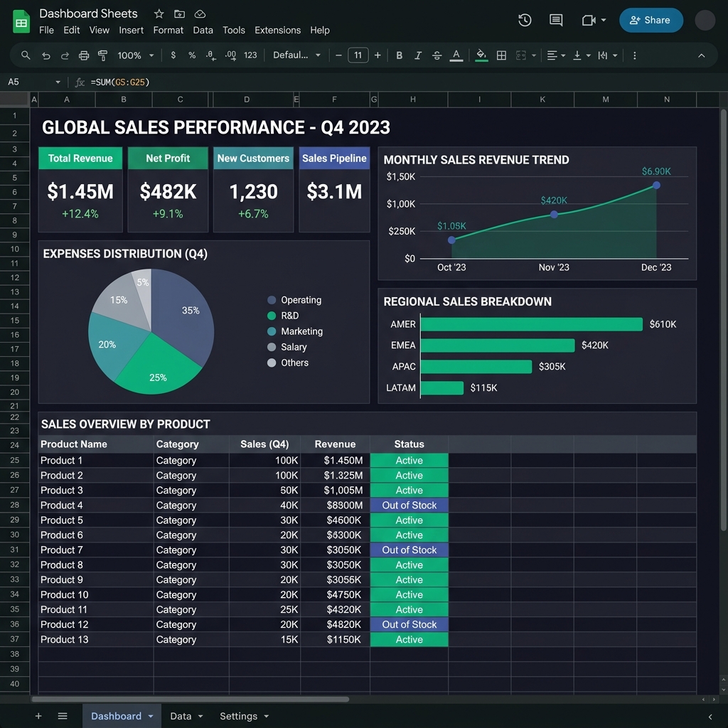Select the column D header
Image resolution: width=728 pixels, height=728 pixels.
pyautogui.click(x=247, y=100)
